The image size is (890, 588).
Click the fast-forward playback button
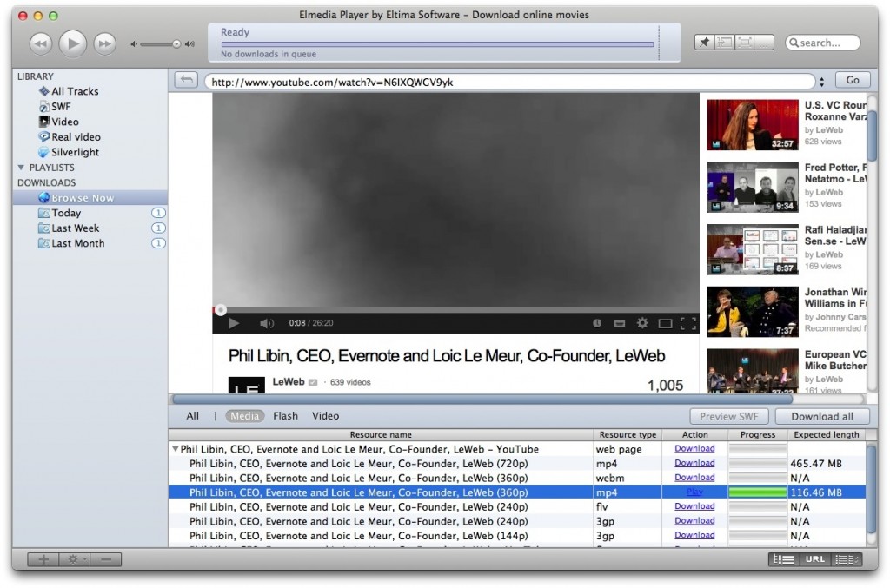click(x=105, y=43)
